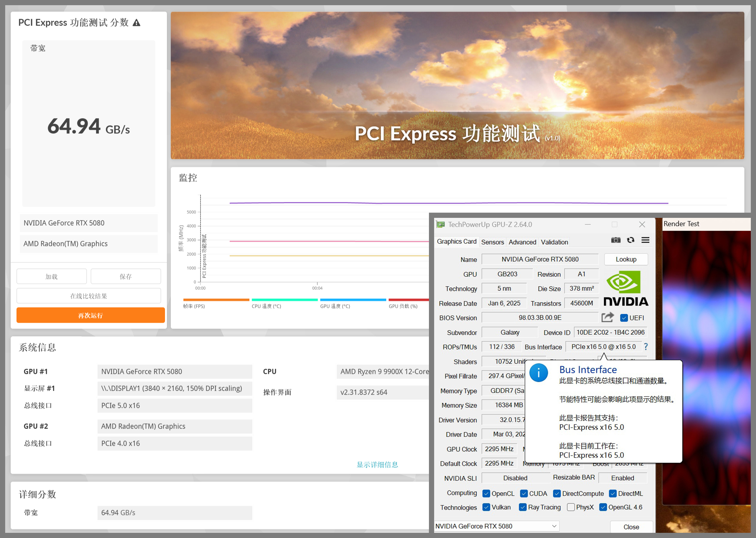Click the PCI Express banner image

[x=457, y=85]
